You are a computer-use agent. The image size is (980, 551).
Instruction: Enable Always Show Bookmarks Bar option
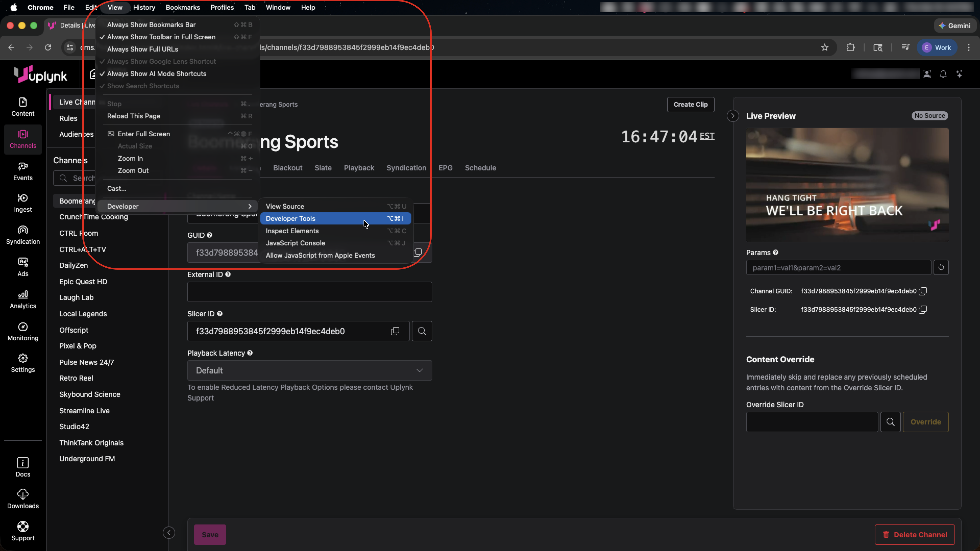pyautogui.click(x=151, y=25)
